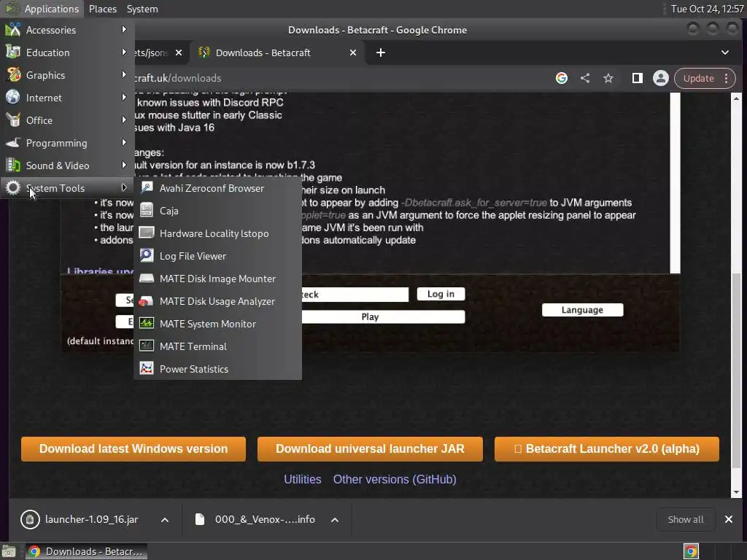Open the Chrome profile avatar
Image resolution: width=747 pixels, height=560 pixels.
pyautogui.click(x=661, y=78)
